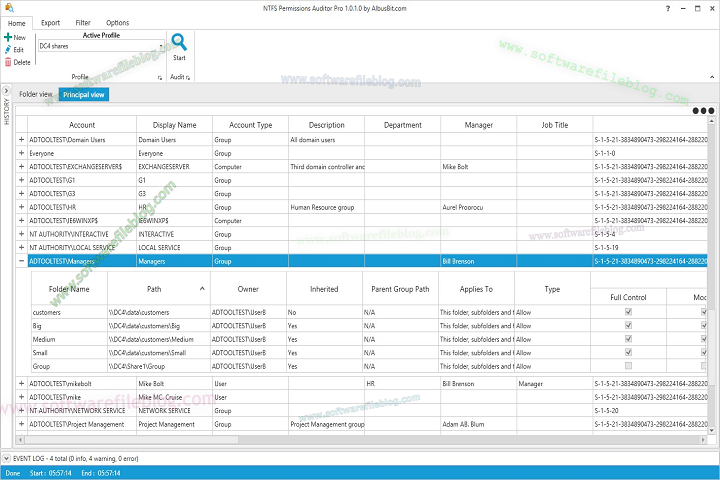This screenshot has height=480, width=720.
Task: Expand the Everyone account row
Action: [x=22, y=153]
